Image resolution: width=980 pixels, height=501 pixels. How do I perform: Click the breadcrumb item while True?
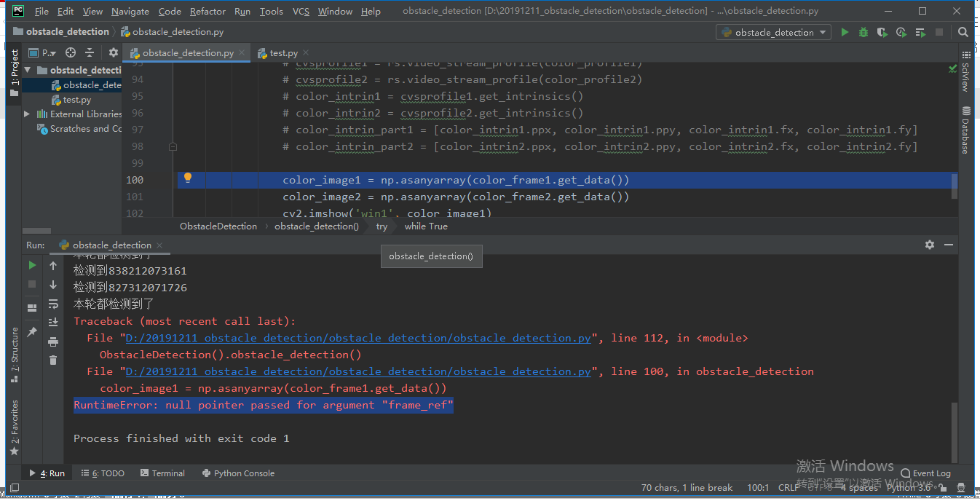click(x=425, y=226)
